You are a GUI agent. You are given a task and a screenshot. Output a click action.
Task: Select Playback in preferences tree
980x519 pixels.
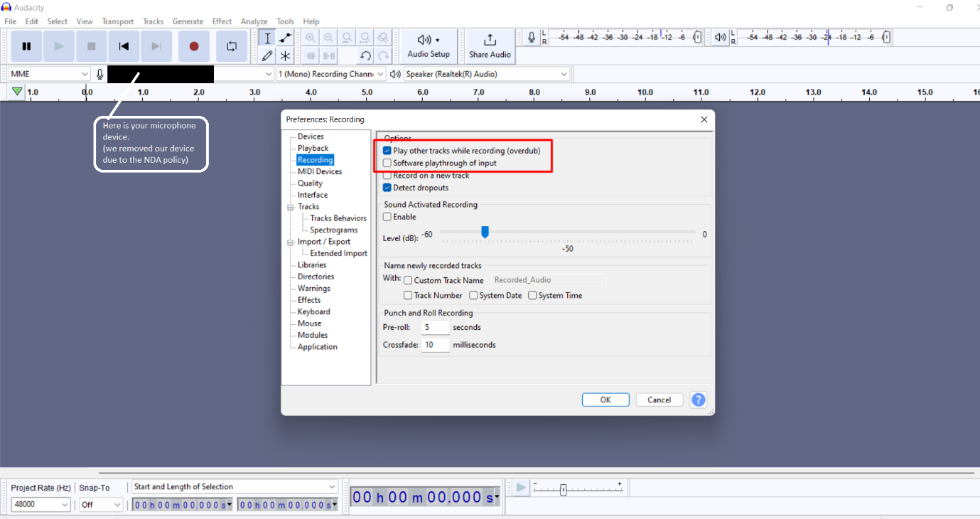pyautogui.click(x=313, y=148)
